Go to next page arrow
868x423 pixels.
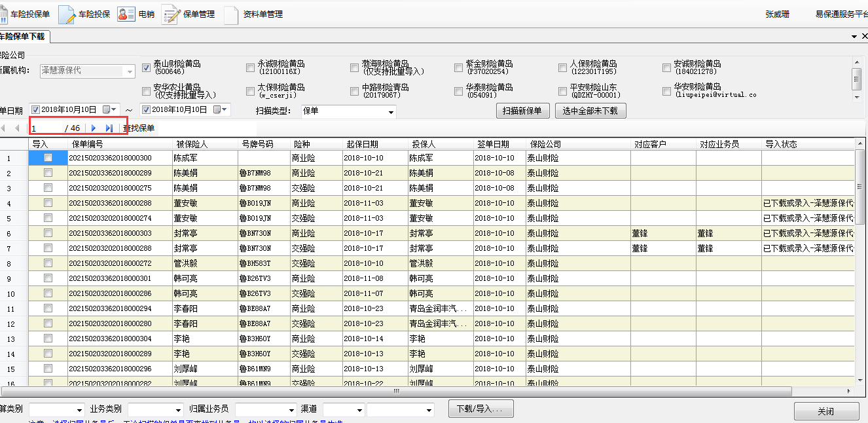pos(94,128)
